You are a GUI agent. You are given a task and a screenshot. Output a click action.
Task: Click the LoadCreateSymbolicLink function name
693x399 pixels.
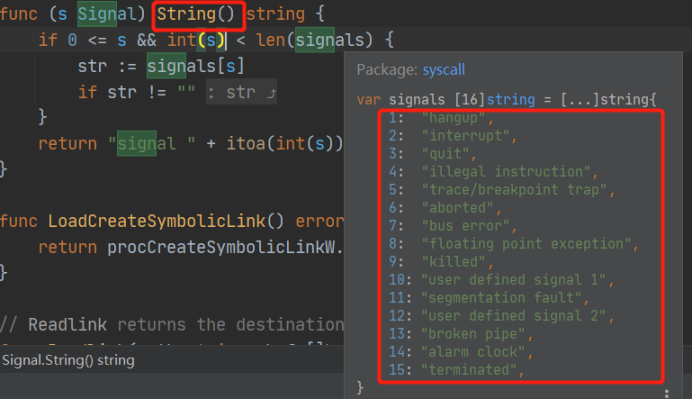[156, 221]
